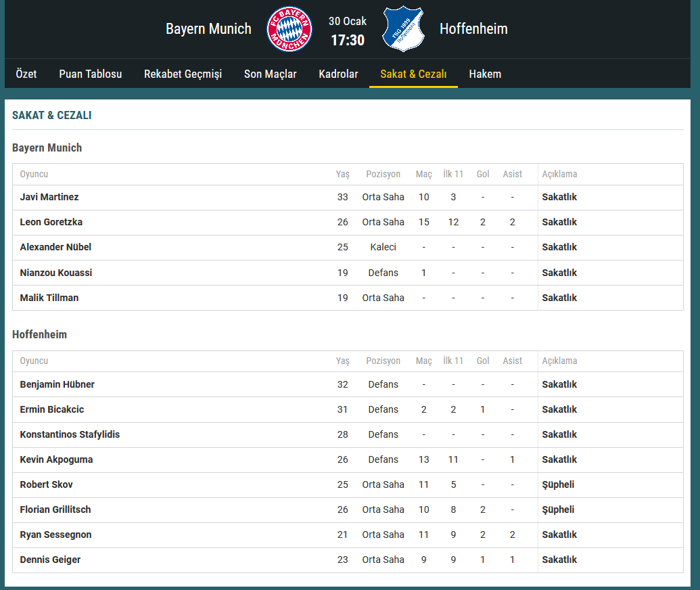
Task: Click Leon Goretzka's age 26
Action: click(x=342, y=222)
